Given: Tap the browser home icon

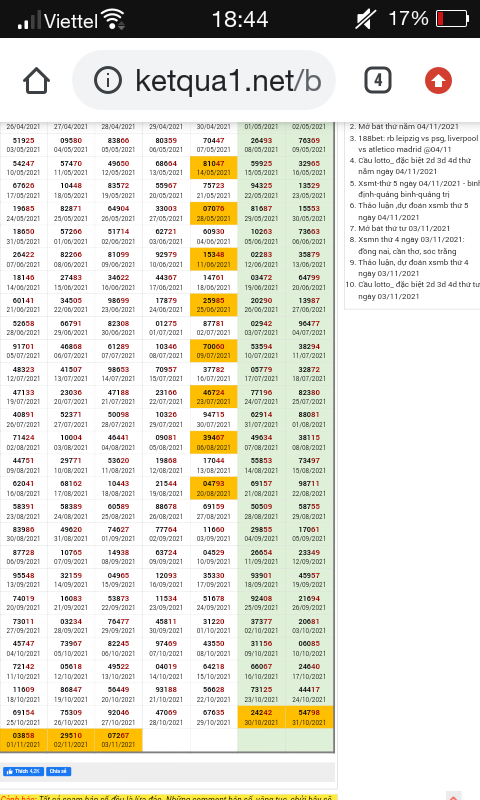Looking at the screenshot, I should (x=36, y=81).
